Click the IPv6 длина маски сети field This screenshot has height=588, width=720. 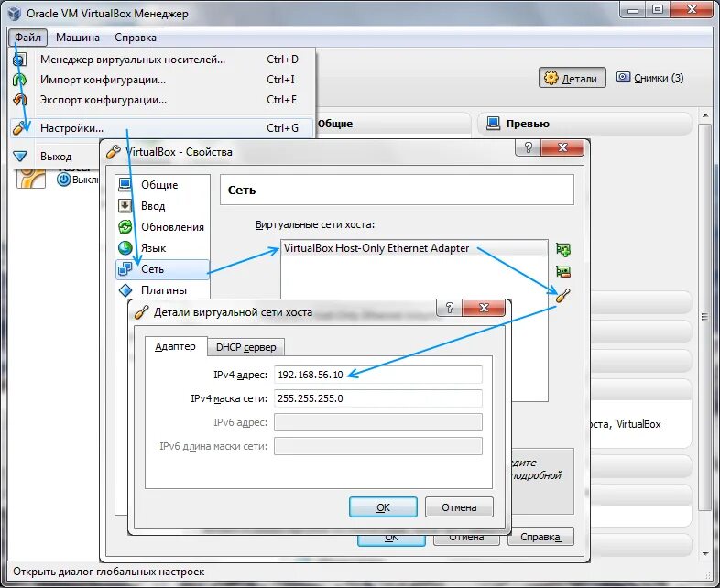tap(378, 446)
